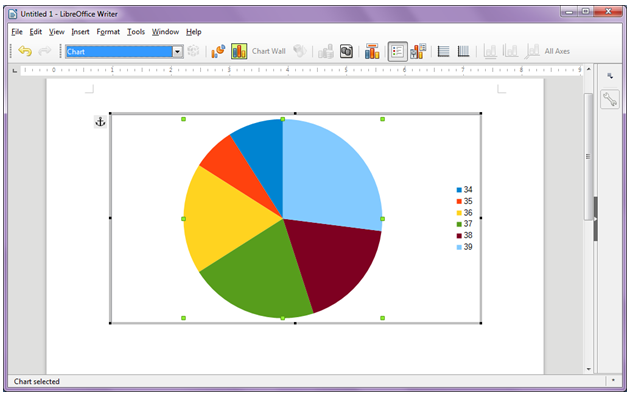The height and width of the screenshot is (394, 633).
Task: Toggle the legend on/off
Action: coord(397,51)
